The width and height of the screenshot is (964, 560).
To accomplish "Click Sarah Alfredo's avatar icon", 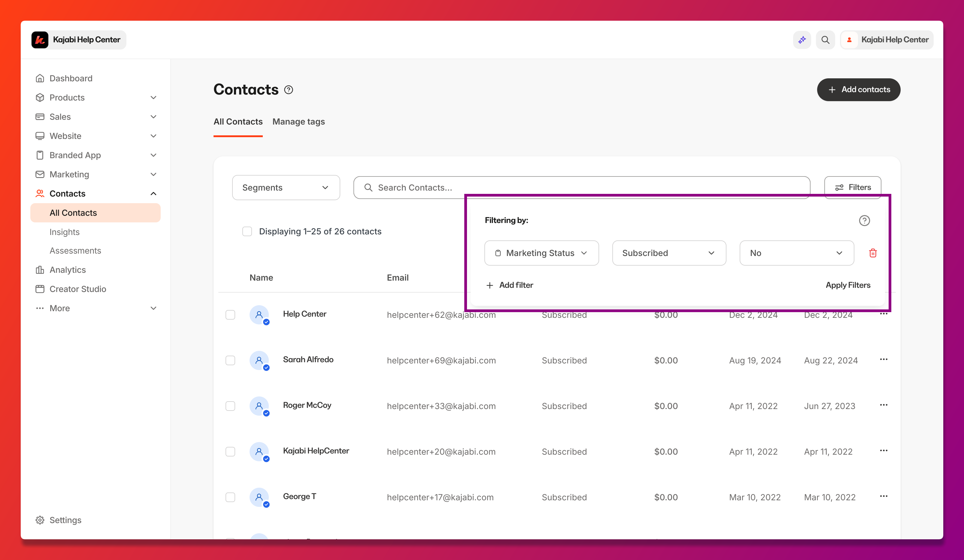I will click(259, 360).
